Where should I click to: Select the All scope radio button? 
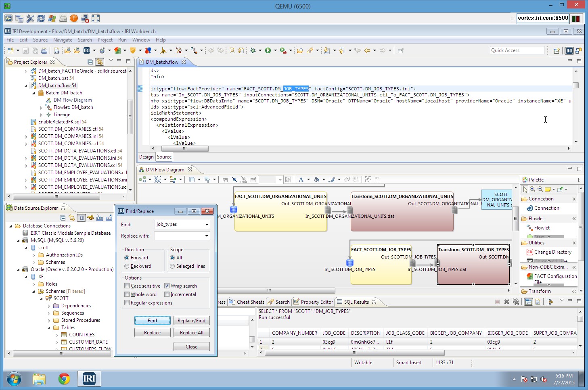point(172,258)
